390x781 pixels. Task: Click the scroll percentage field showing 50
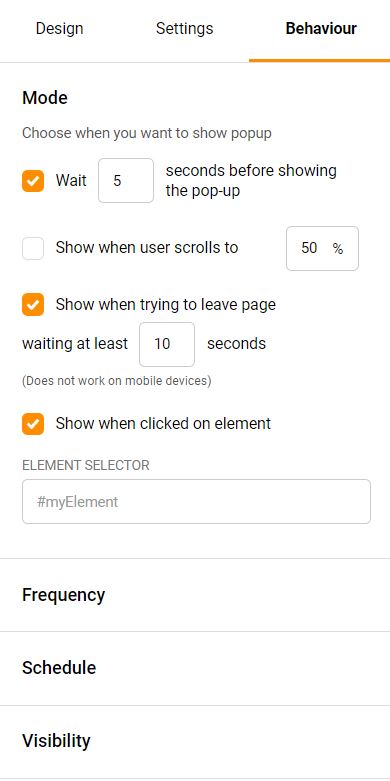[322, 249]
